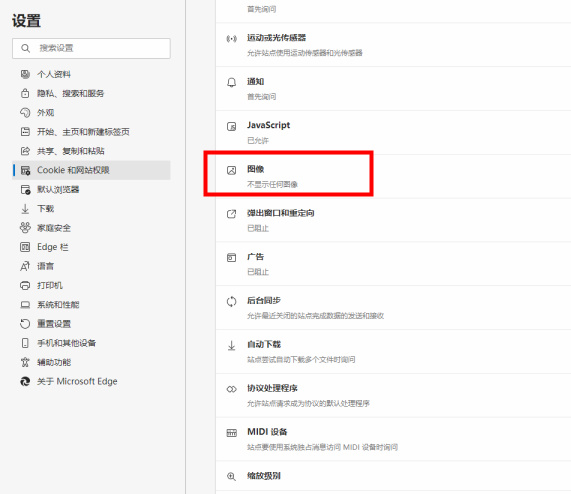Open 手机和其他设备 settings
Viewport: 571px width, 494px height.
pos(91,343)
